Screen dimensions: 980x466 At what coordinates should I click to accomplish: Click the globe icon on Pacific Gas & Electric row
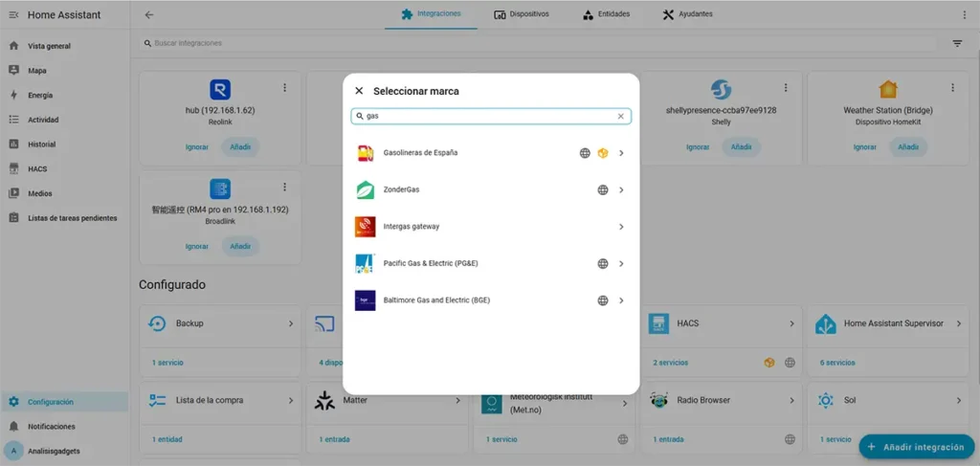[x=603, y=263]
